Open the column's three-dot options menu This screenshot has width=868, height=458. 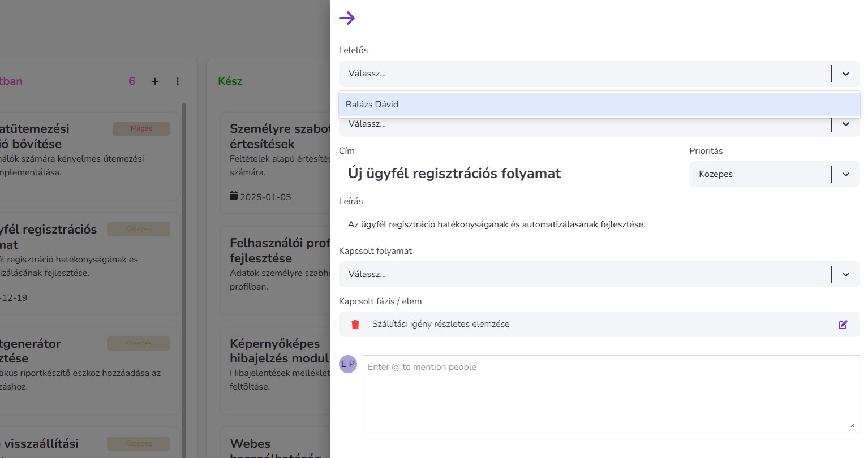click(x=178, y=81)
